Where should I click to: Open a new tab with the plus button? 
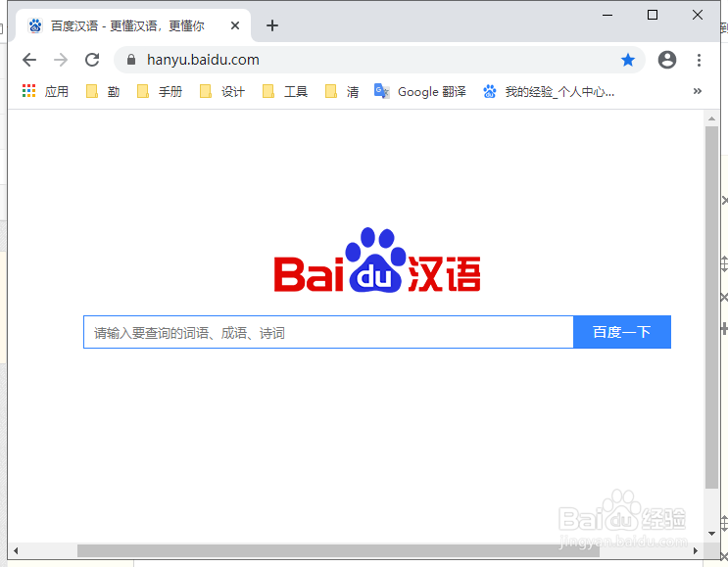point(272,25)
